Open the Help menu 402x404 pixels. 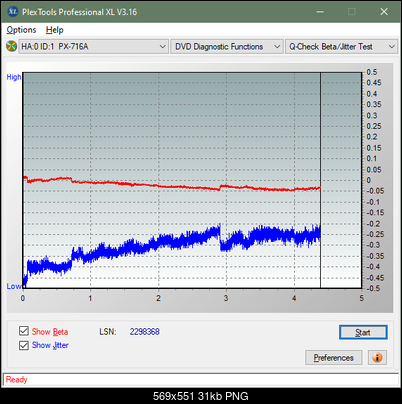coord(55,30)
